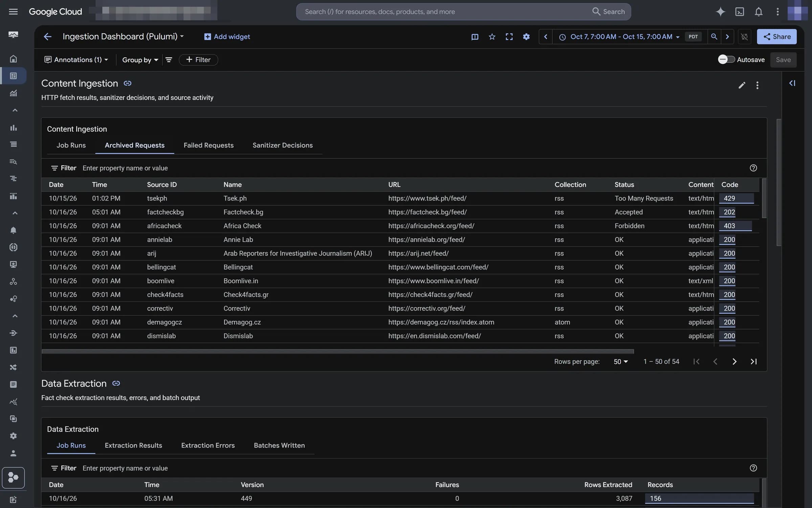Screen dimensions: 812x508
Task: Click the Add widget button
Action: (x=227, y=37)
